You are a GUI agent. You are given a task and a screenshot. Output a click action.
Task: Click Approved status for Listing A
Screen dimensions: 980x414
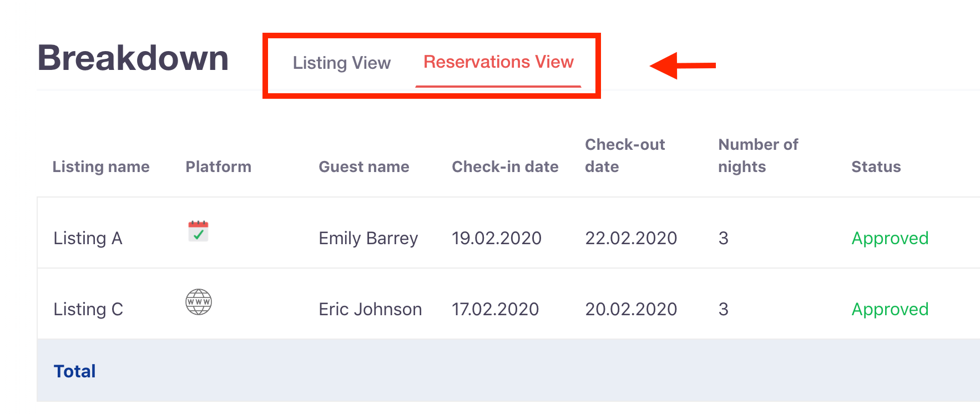coord(890,238)
